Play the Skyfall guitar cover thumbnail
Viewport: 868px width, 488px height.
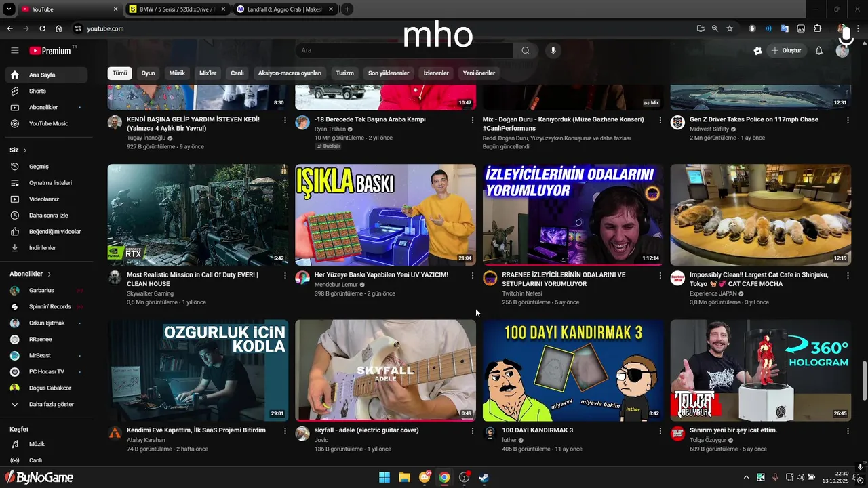(x=385, y=370)
